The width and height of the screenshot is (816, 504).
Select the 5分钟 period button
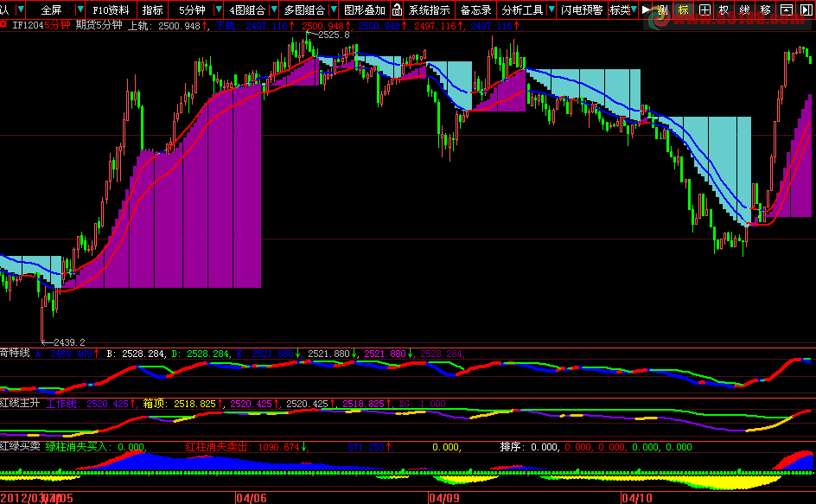(x=192, y=10)
